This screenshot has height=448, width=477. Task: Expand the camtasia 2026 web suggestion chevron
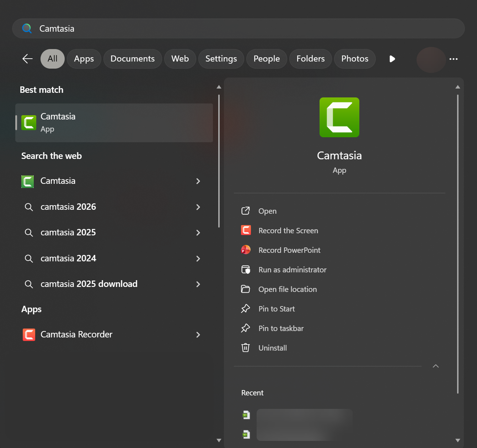point(198,207)
